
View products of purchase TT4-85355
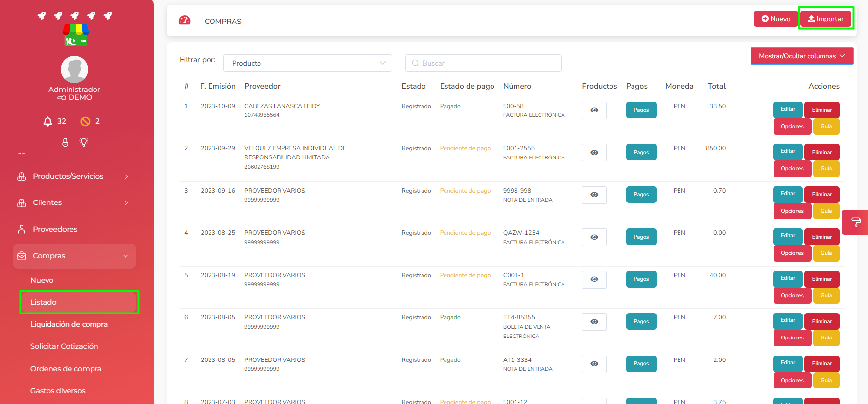(594, 322)
